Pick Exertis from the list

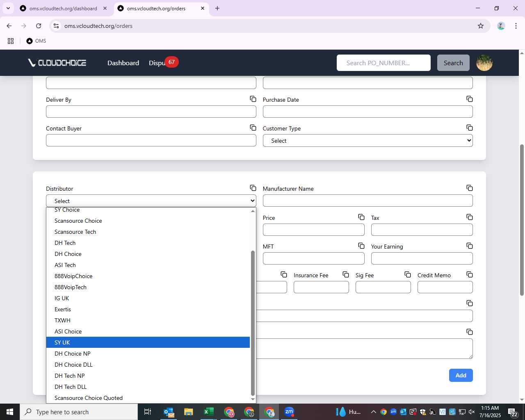(148, 309)
